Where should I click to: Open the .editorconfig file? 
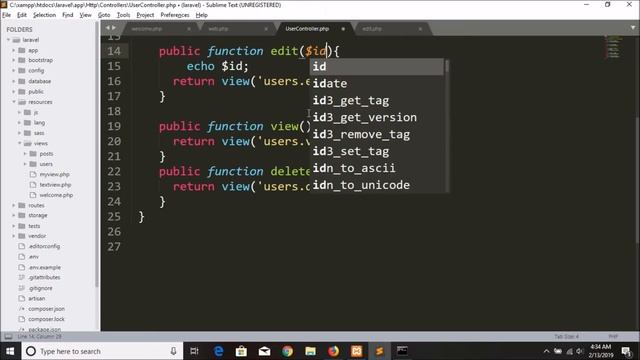pos(44,247)
